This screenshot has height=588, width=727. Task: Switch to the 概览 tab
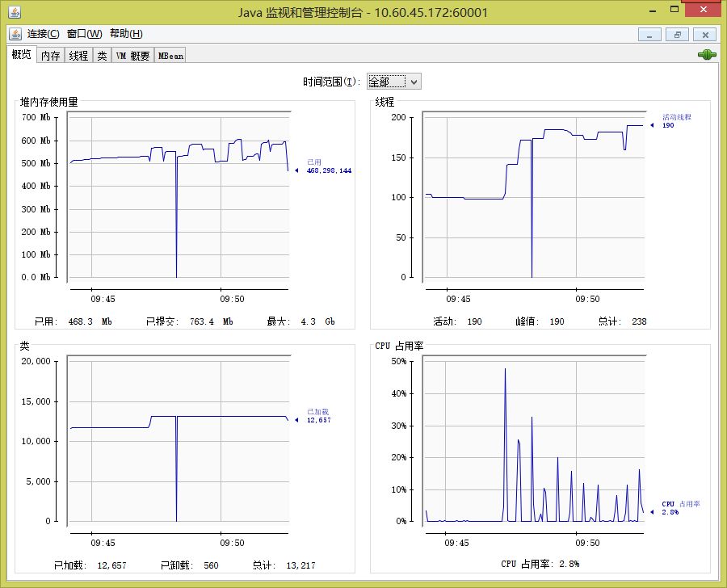click(21, 54)
